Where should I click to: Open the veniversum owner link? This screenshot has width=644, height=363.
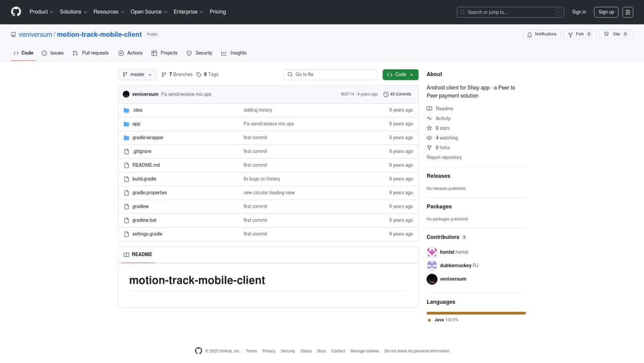coord(35,35)
